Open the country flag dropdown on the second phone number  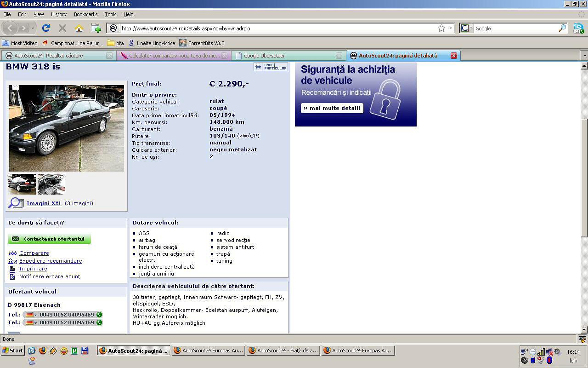point(32,322)
